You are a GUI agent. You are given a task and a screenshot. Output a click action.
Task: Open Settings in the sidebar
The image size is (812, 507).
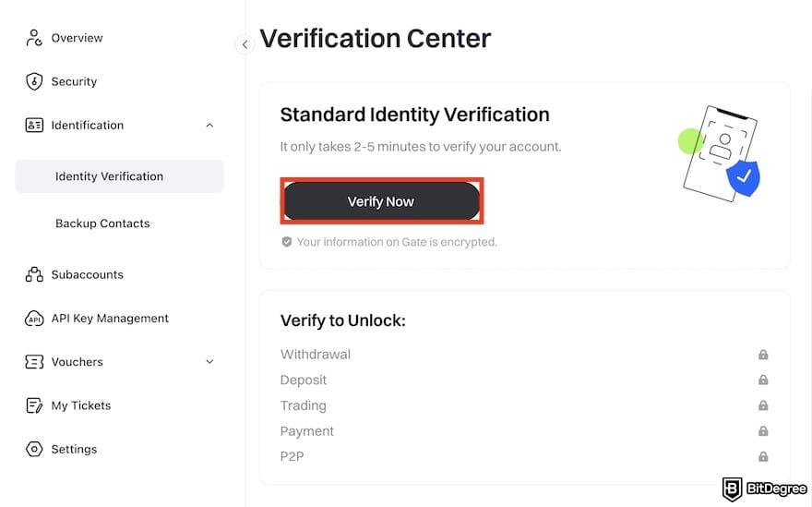(x=74, y=449)
